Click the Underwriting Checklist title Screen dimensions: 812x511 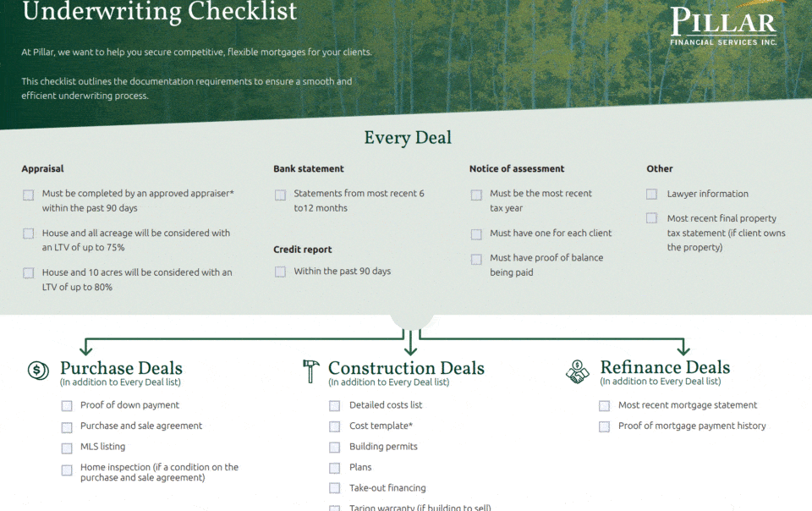[x=160, y=11]
